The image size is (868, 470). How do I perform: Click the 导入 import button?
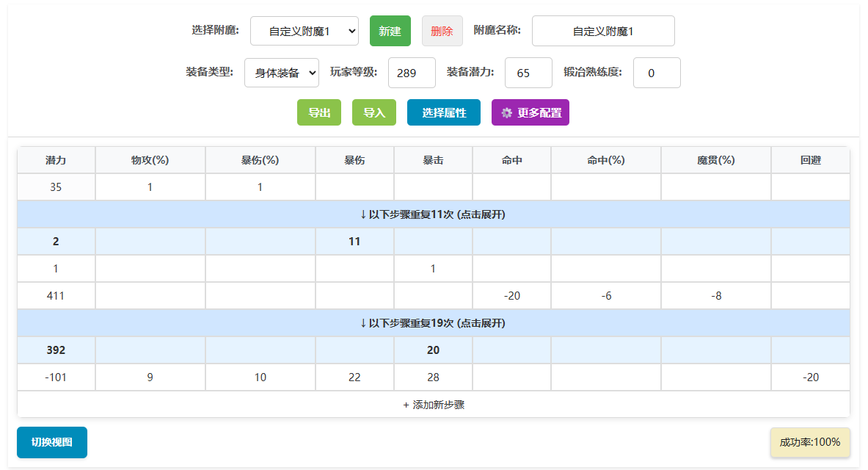(373, 112)
